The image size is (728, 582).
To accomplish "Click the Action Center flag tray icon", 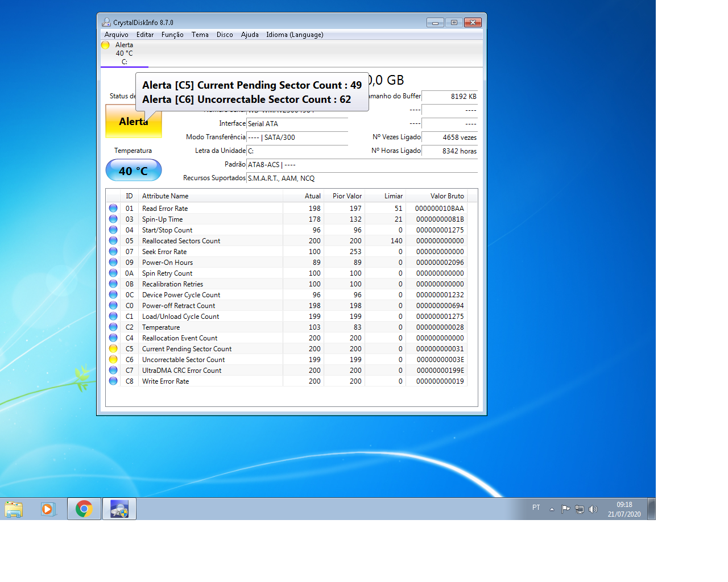I will point(565,509).
